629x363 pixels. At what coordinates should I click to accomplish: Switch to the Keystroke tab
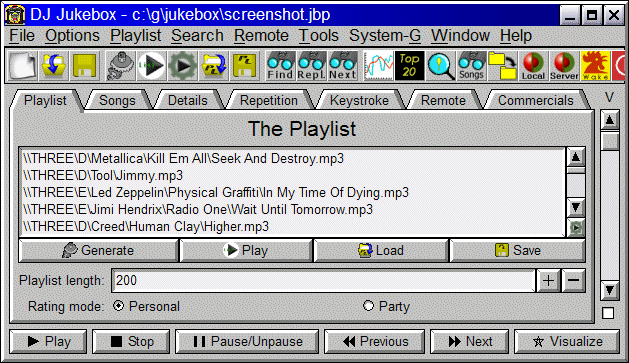[359, 100]
